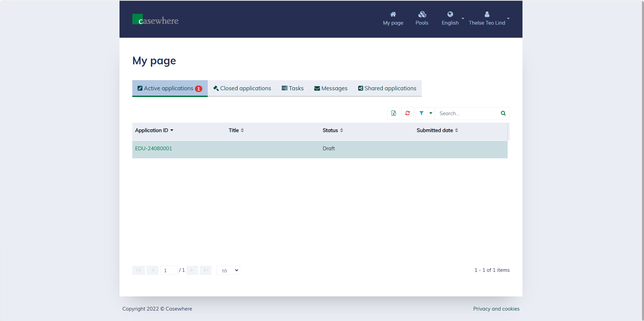Switch to the Messages tab
The width and height of the screenshot is (644, 321).
pos(331,88)
